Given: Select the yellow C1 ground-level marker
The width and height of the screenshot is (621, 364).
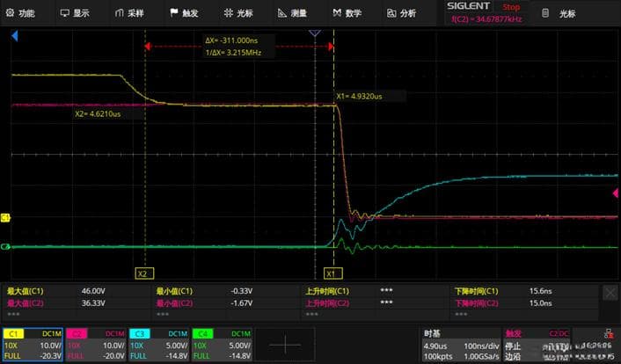Looking at the screenshot, I should (5, 217).
